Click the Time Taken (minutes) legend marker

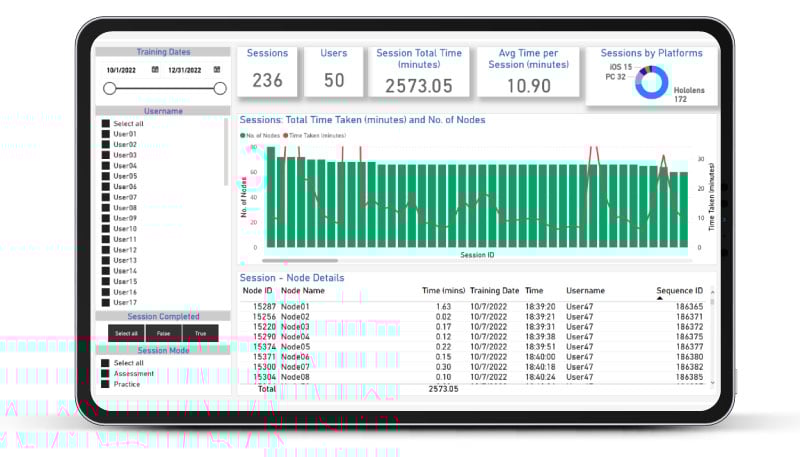pos(286,136)
